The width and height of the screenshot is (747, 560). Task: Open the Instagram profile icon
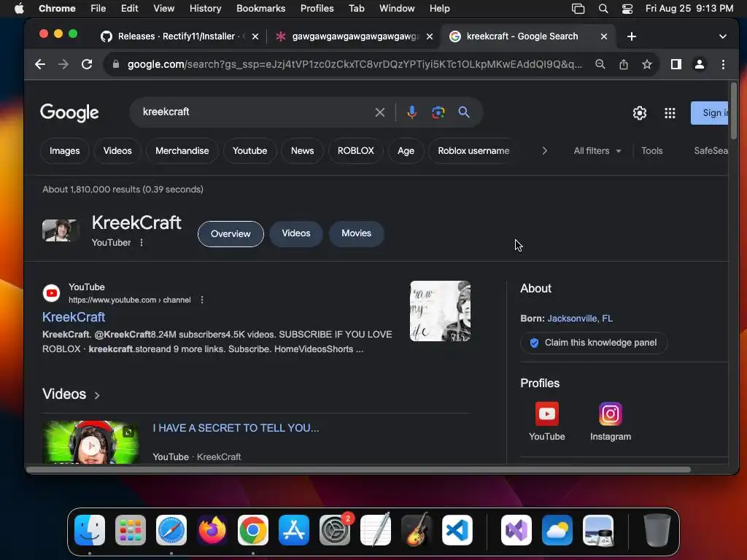[x=611, y=414]
